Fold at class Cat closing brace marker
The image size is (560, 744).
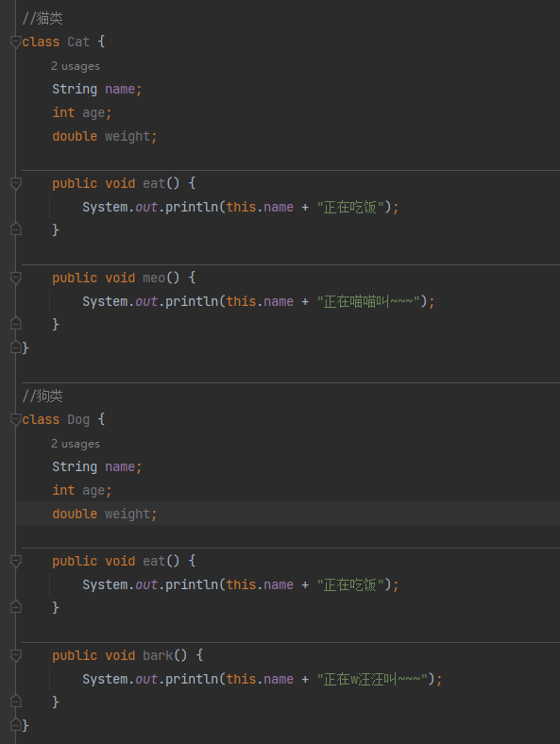[16, 347]
